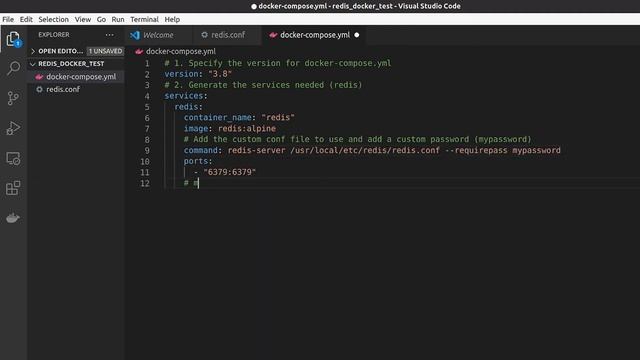Switch to the Welcome tab
The image size is (640, 360).
coord(158,35)
